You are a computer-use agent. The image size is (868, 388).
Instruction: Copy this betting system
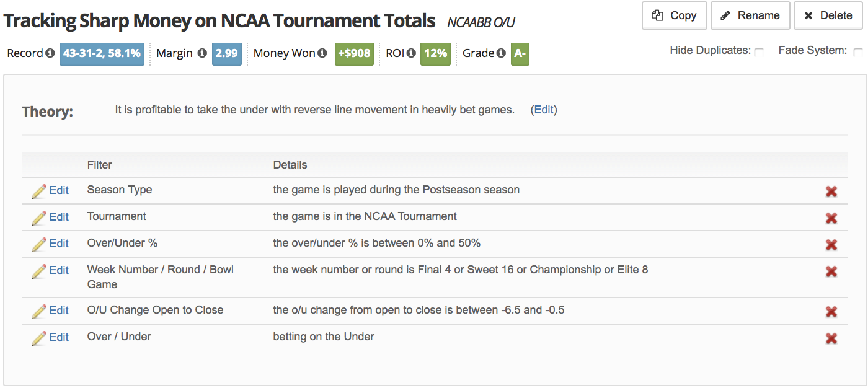click(x=675, y=15)
